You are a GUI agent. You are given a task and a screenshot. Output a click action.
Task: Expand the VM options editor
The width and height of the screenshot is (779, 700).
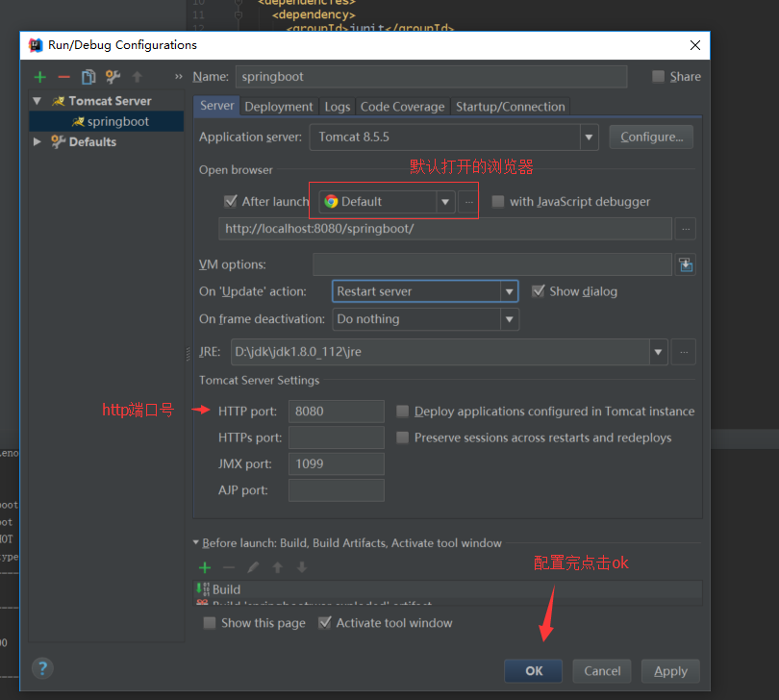686,264
